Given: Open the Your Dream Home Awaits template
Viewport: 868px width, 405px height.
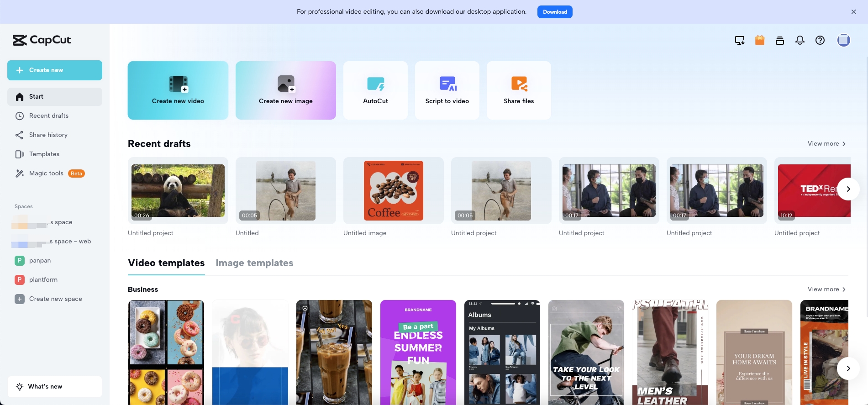Looking at the screenshot, I should (x=754, y=352).
